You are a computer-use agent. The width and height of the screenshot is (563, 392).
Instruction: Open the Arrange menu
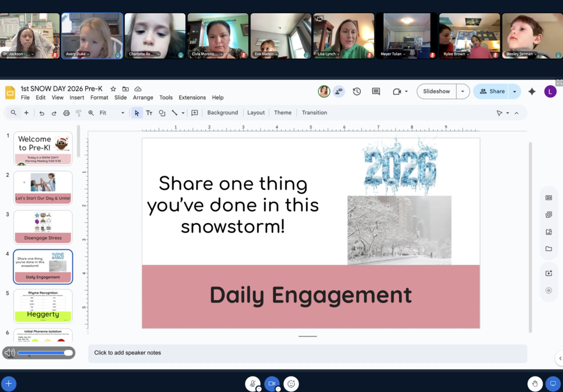(x=143, y=97)
